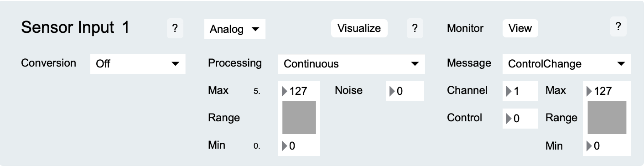
Task: Click the Noise number field
Action: [x=405, y=91]
